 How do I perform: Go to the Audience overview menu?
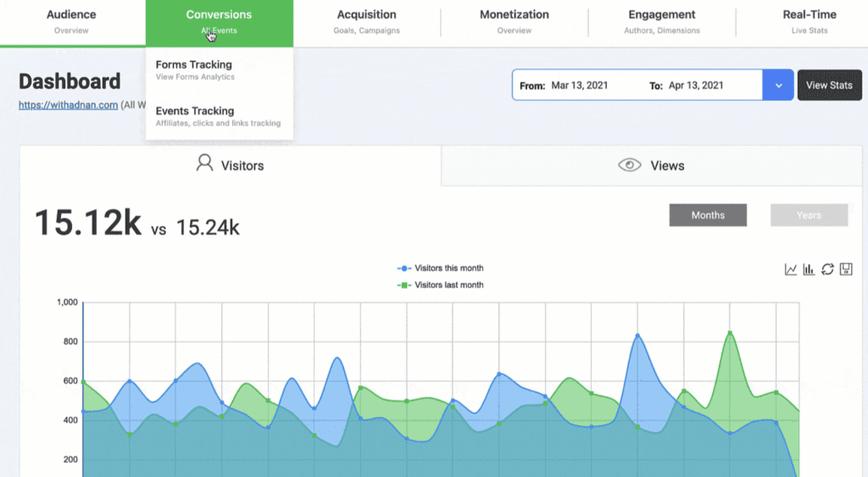[x=71, y=21]
